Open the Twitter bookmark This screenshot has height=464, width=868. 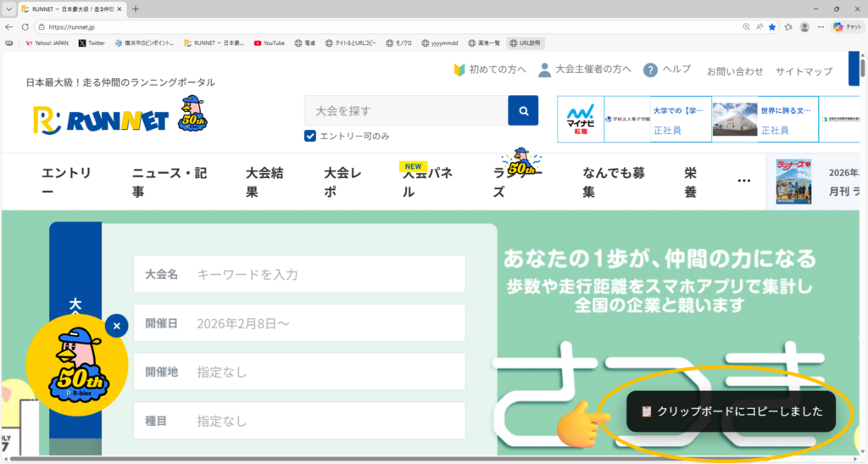[x=92, y=42]
